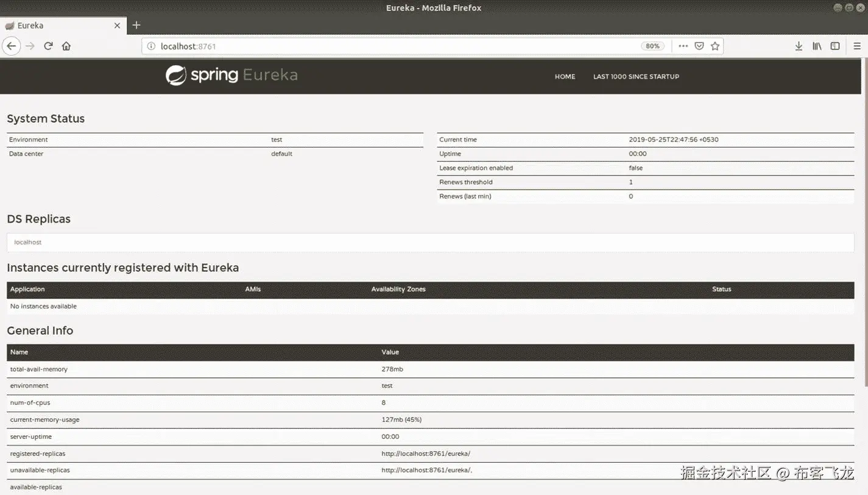Click the Value column header in General Info
Screen dimensions: 868x495
[390, 352]
